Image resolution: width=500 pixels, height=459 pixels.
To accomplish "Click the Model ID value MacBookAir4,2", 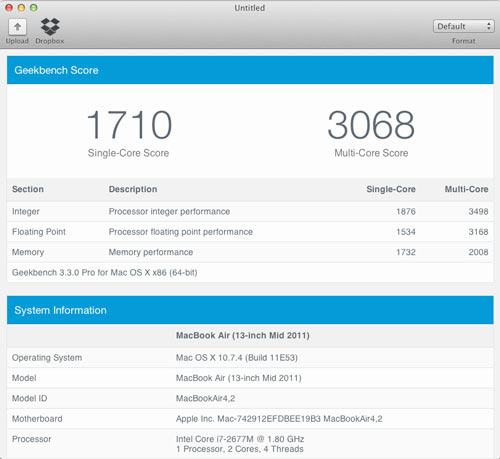I will pos(205,398).
